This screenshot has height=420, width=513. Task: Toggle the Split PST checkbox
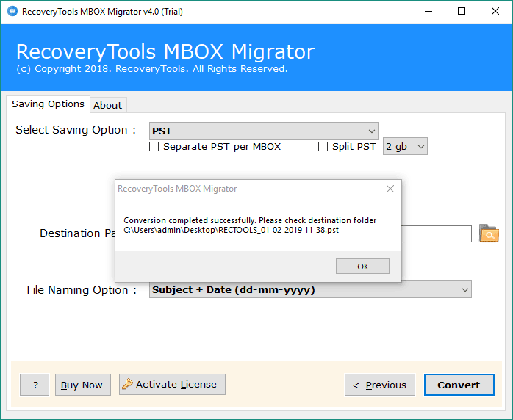pyautogui.click(x=323, y=146)
